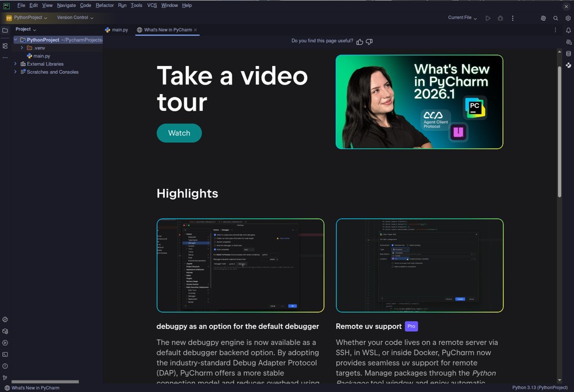Screen dimensions: 574x392
Task: Open the Code menu
Action: tap(86, 6)
